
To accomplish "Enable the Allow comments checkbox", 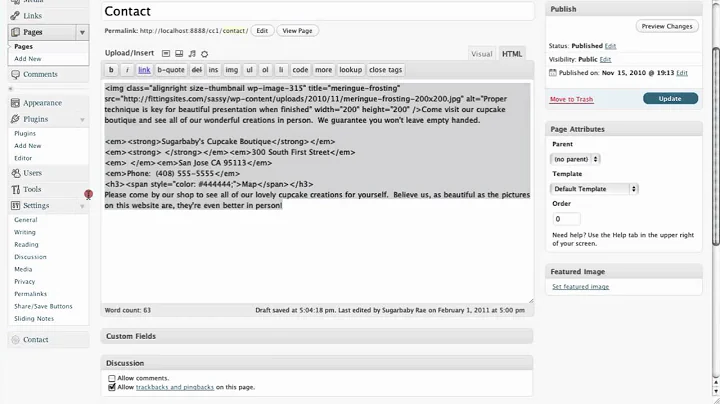I will pos(112,378).
